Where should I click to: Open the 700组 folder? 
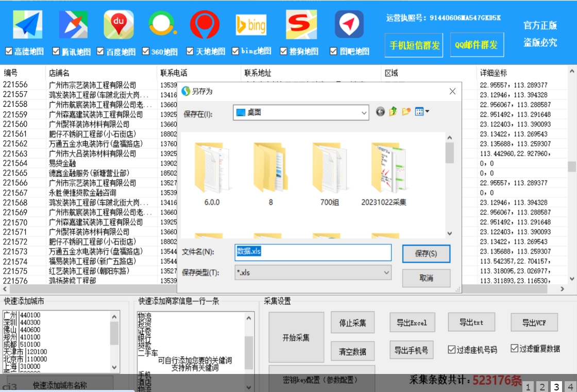[329, 174]
